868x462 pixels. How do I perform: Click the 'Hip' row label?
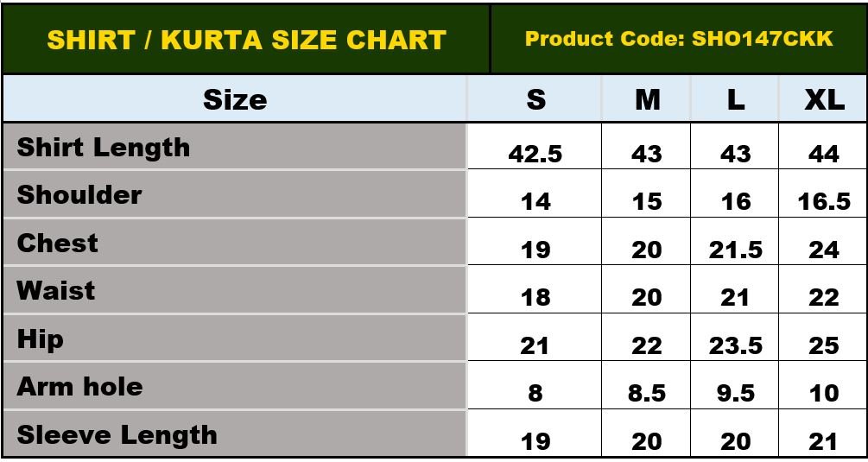coord(41,339)
